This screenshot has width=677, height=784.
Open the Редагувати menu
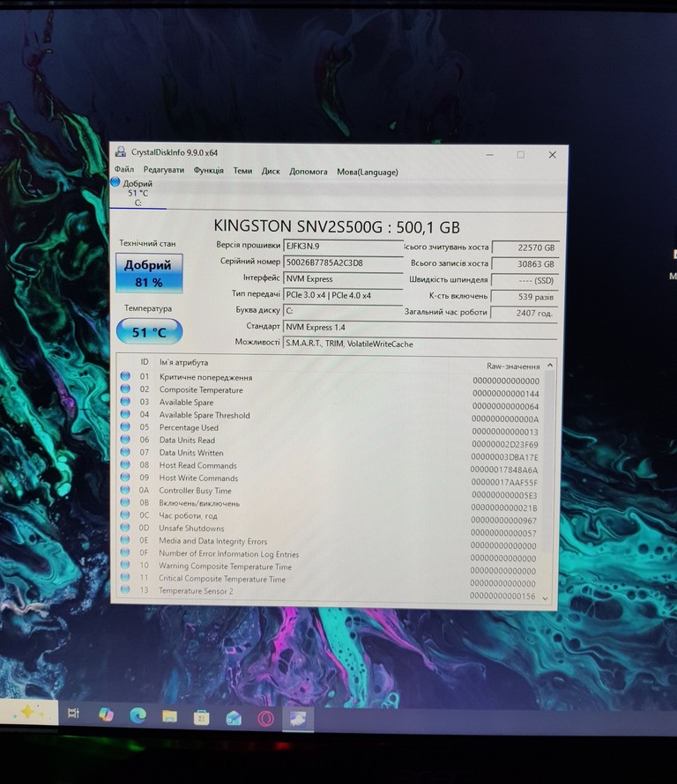(x=164, y=170)
